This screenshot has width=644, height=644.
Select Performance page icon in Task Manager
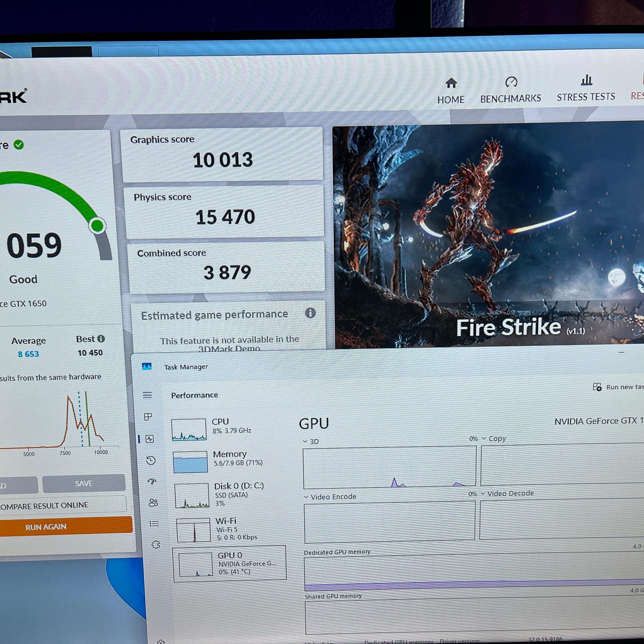[150, 439]
